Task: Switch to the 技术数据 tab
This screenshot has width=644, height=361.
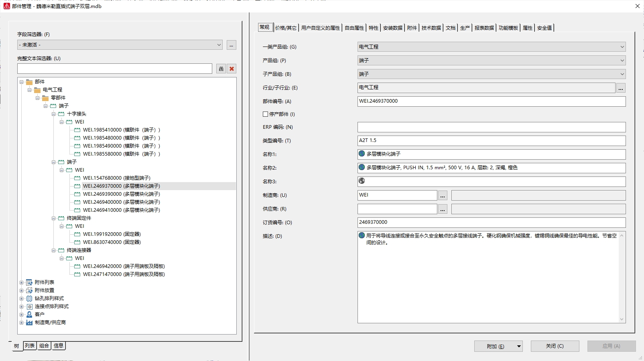Action: click(x=431, y=28)
